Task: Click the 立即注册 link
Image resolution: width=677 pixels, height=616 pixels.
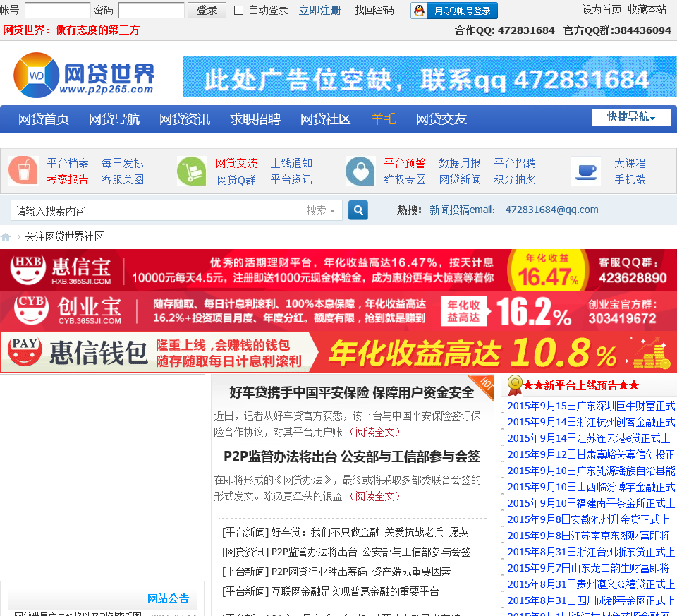Action: coord(320,11)
